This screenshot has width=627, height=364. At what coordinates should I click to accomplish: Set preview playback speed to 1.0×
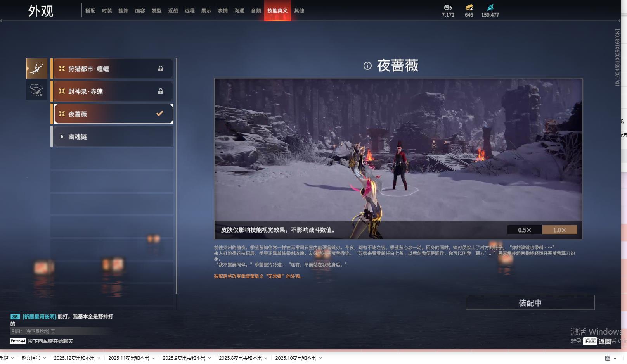click(x=559, y=230)
